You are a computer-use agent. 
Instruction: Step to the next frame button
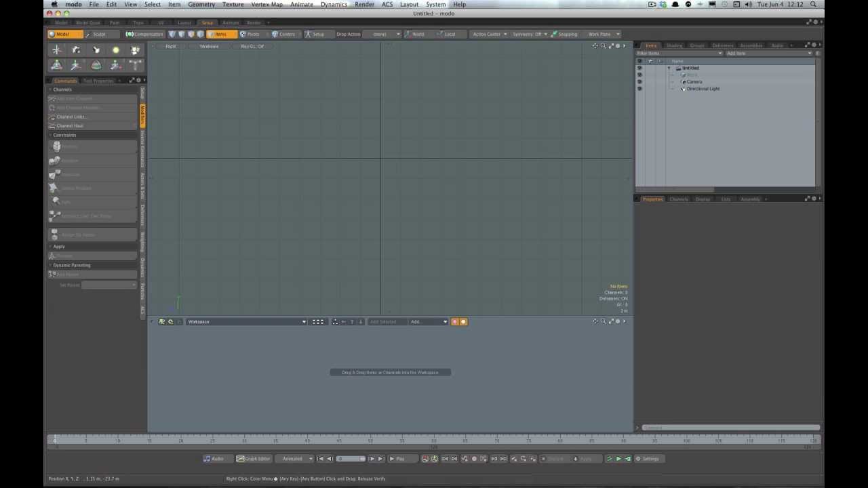[372, 459]
